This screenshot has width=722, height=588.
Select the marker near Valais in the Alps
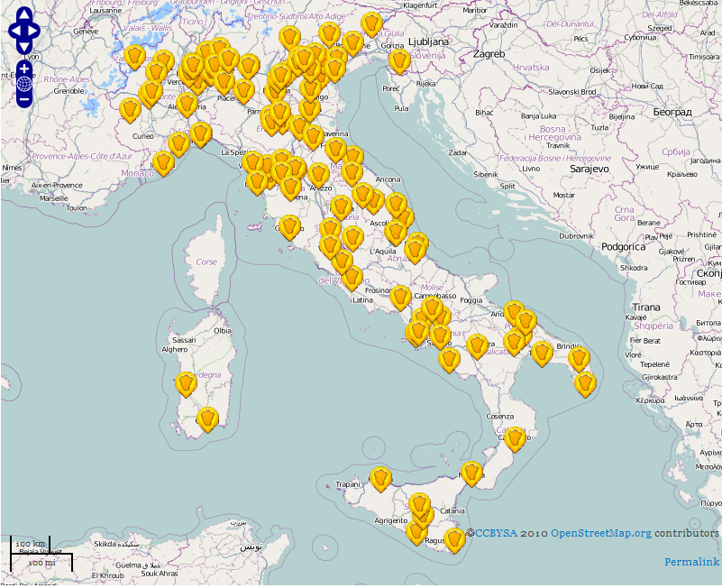coord(135,57)
